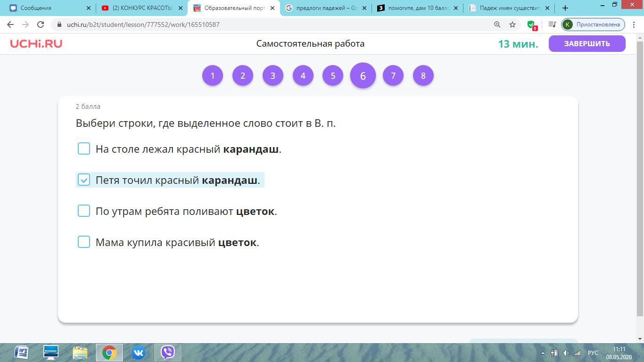Switch to the 'помогите, дам 10 баллов' tab
644x362 pixels.
[x=417, y=8]
